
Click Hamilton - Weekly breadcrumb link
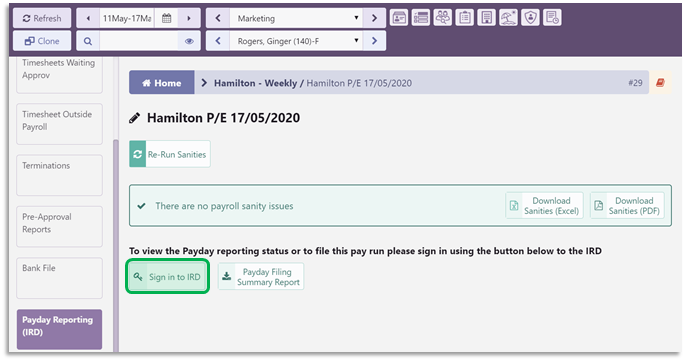[x=255, y=83]
